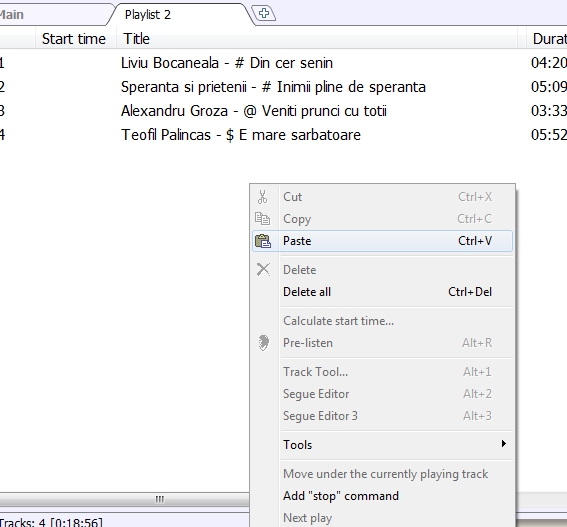Viewport: 567px width, 527px height.
Task: Add a new playlist tab with plus icon
Action: (x=264, y=13)
